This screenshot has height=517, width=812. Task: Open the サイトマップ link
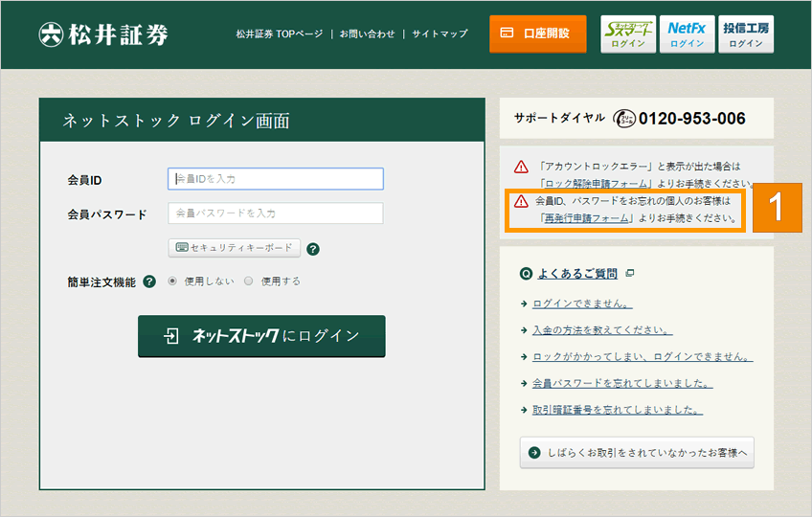pyautogui.click(x=440, y=34)
